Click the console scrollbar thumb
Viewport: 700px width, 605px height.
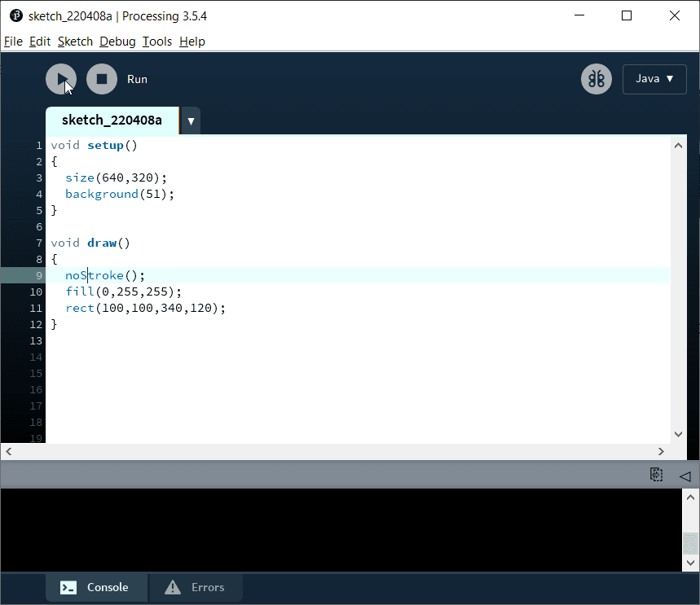690,543
